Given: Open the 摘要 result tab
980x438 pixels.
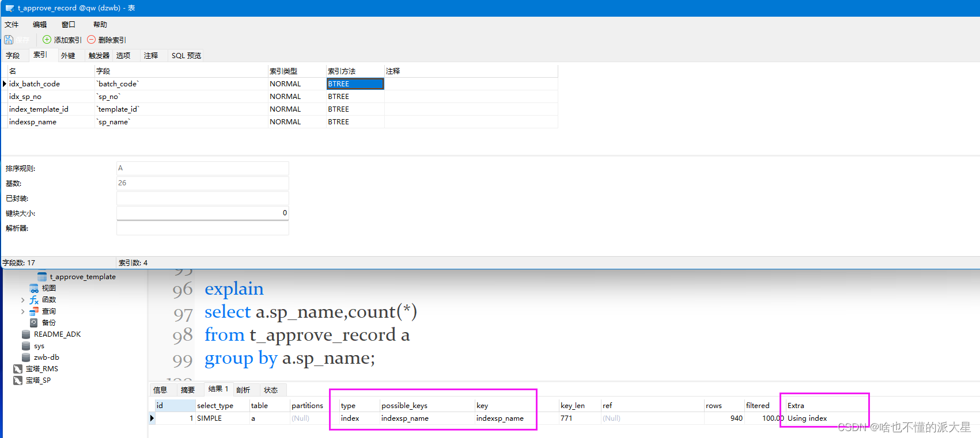Looking at the screenshot, I should 188,390.
